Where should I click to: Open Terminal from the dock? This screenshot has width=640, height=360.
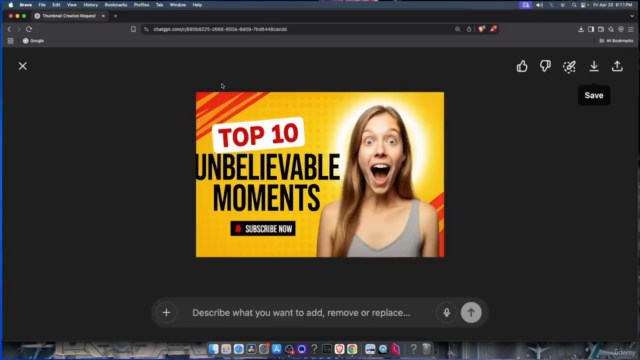327,349
